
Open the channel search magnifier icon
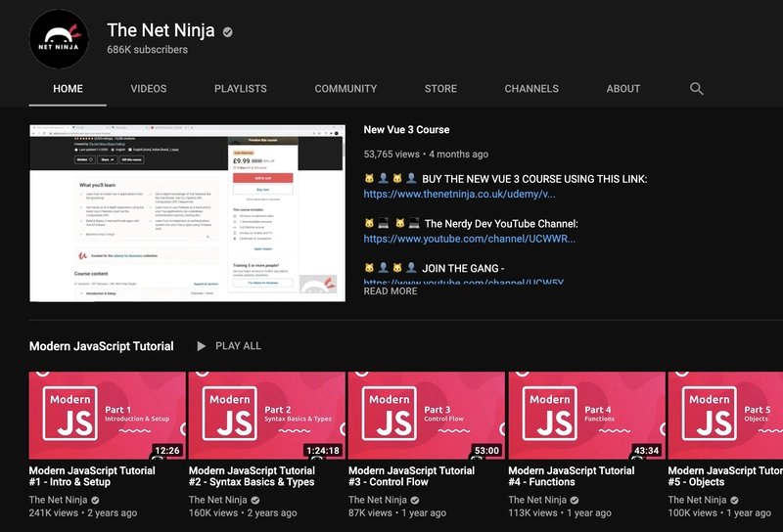click(x=697, y=89)
